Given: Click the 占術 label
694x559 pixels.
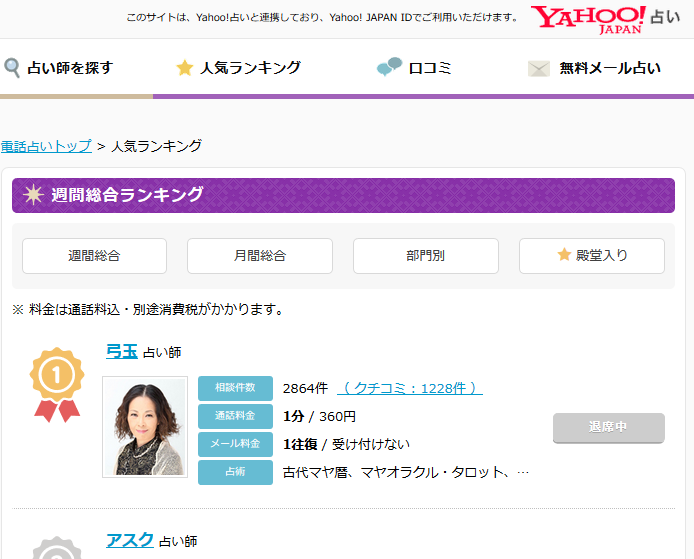Looking at the screenshot, I should [x=235, y=472].
